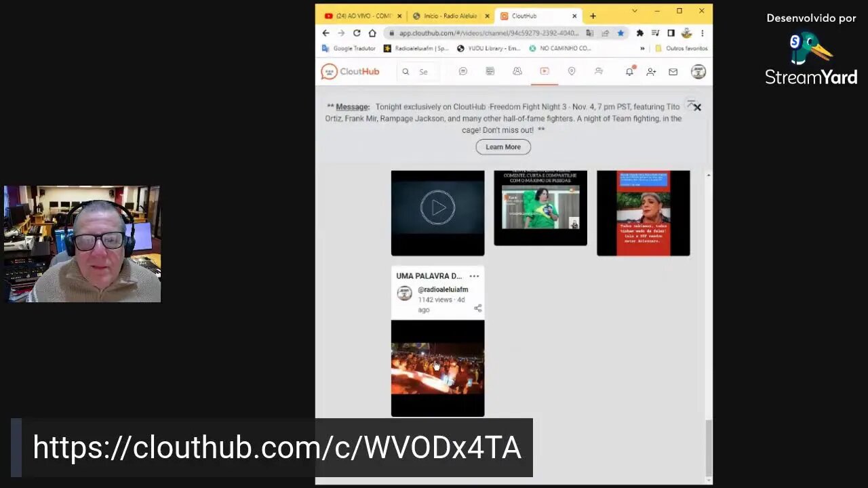Reload the page
868x488 pixels.
pos(357,33)
